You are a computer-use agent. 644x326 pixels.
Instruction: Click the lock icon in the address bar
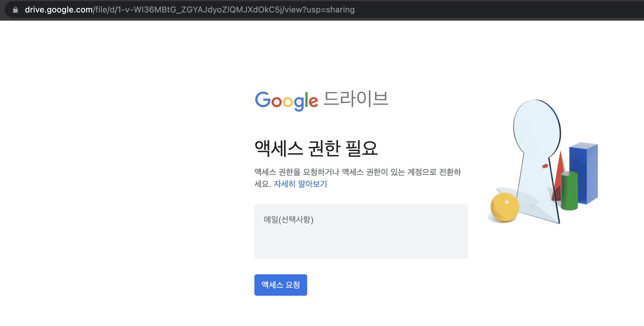point(15,10)
